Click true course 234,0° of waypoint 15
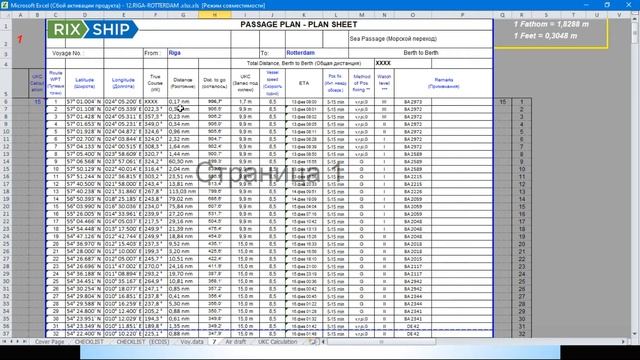This screenshot has width=640, height=360. [x=155, y=207]
